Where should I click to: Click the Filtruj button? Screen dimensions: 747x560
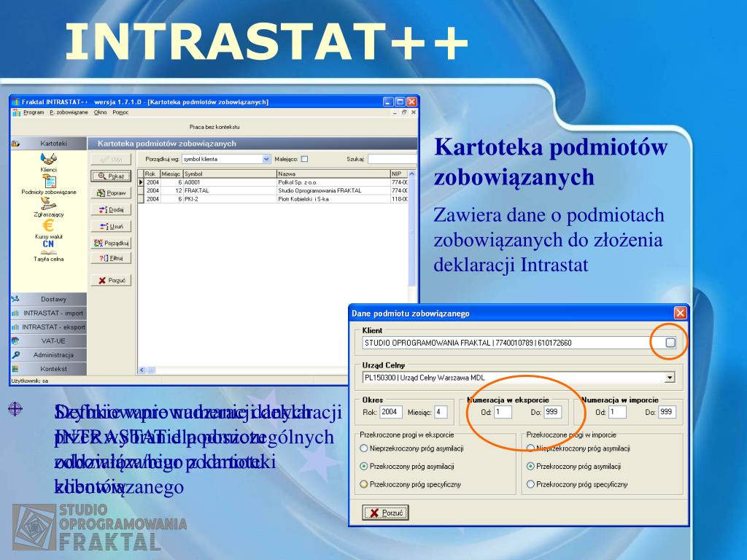(111, 258)
